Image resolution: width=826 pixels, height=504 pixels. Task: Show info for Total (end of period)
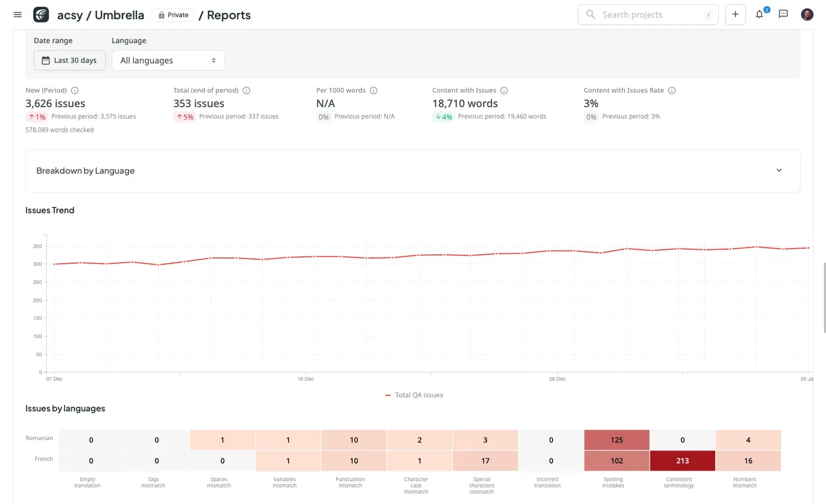[x=247, y=91]
